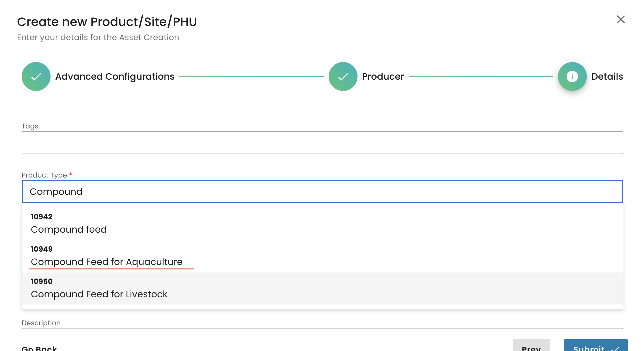Click the Prev button
Image resolution: width=644 pixels, height=351 pixels.
531,347
